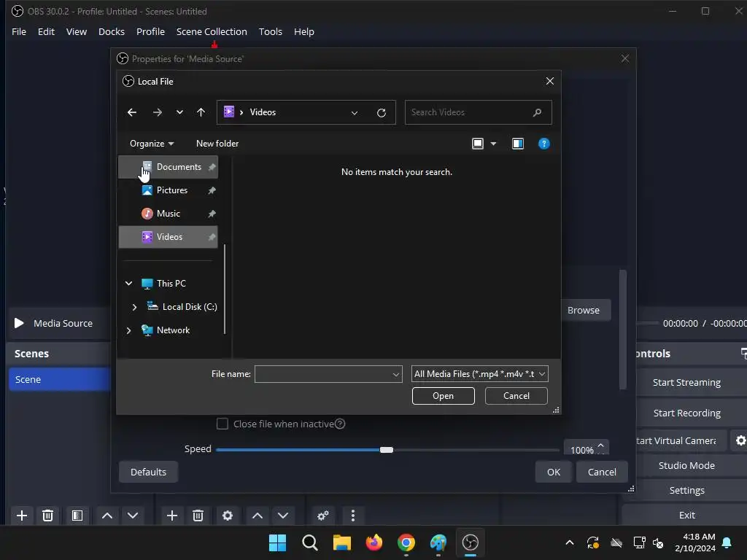
Task: Open the File name dropdown
Action: 396,374
